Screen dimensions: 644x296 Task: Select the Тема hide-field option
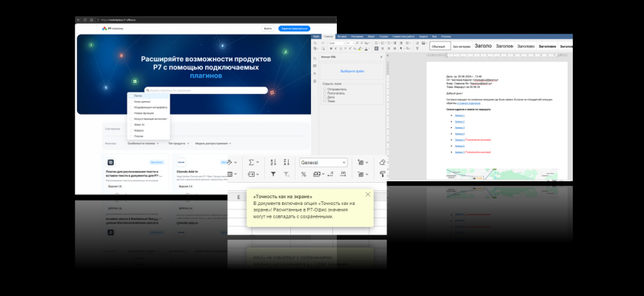(324, 101)
